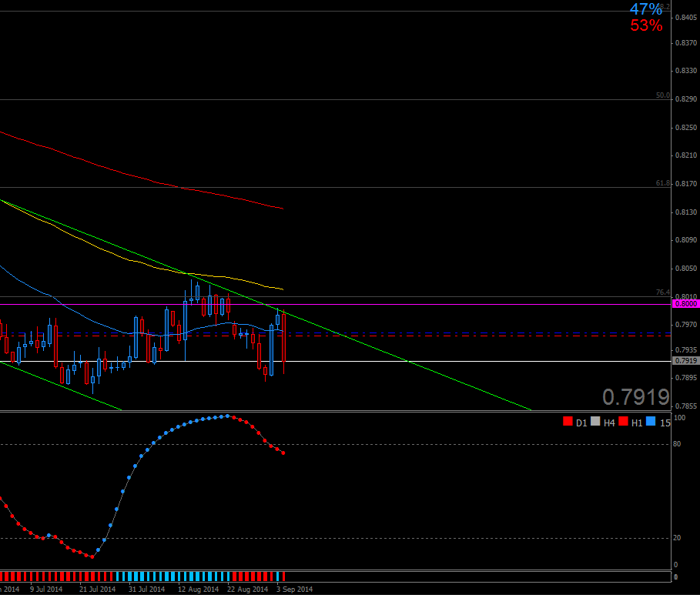Click the 3 Sep 2014 date label
The image size is (700, 598).
click(x=295, y=590)
